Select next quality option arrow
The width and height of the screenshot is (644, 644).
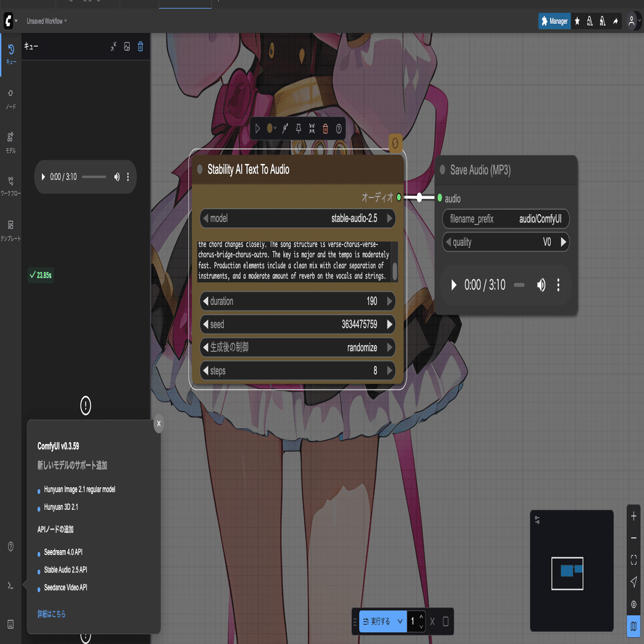point(563,242)
